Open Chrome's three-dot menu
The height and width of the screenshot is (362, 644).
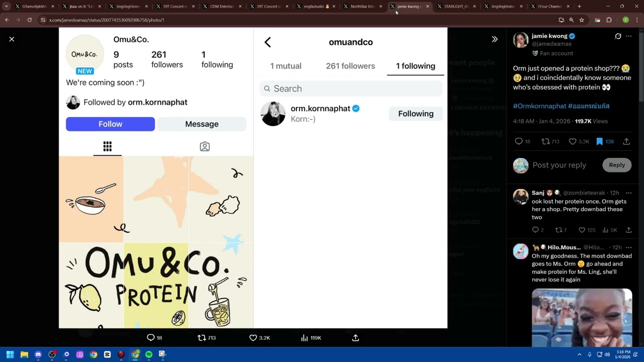point(637,20)
